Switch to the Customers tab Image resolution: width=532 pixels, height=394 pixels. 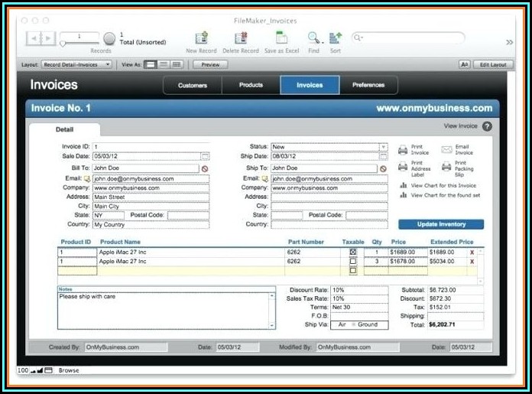(193, 85)
